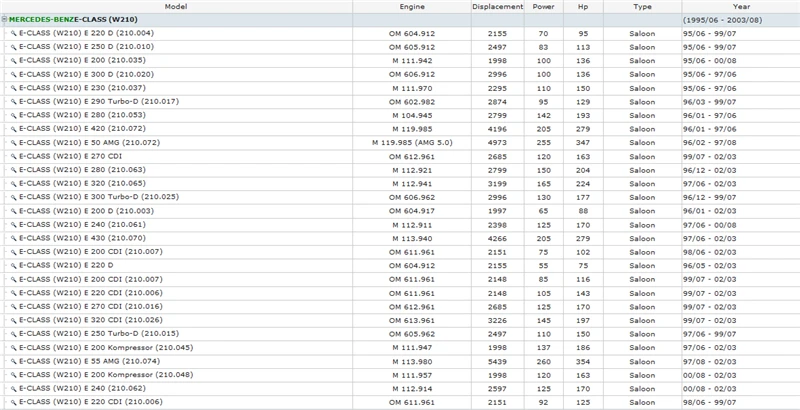
Task: Click magnifier icon beside E 320 CDI (210.026)
Action: [x=14, y=320]
